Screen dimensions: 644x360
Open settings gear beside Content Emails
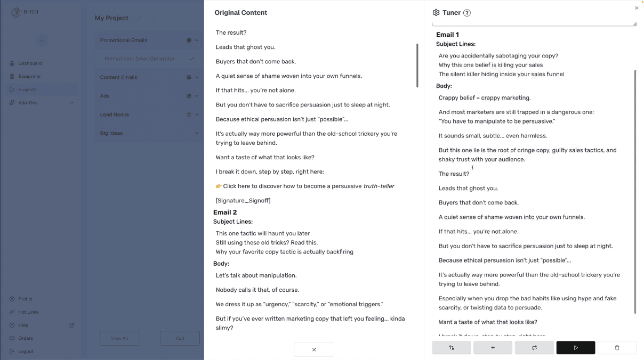point(189,77)
